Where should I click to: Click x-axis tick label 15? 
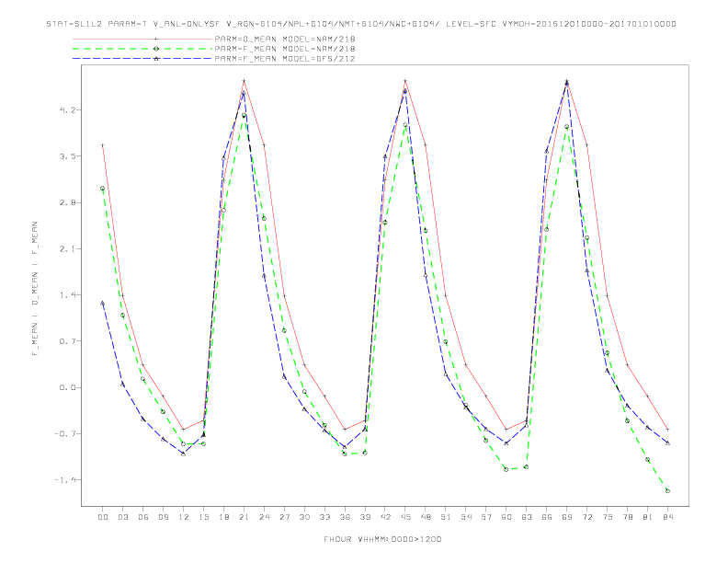point(203,517)
